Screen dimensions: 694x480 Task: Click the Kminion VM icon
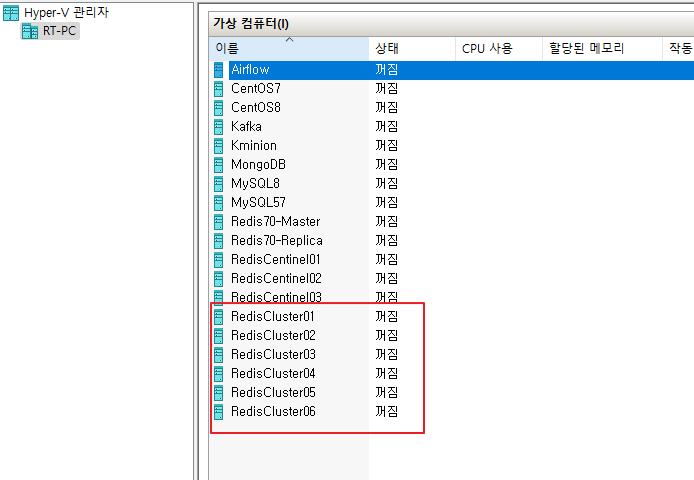pos(218,146)
